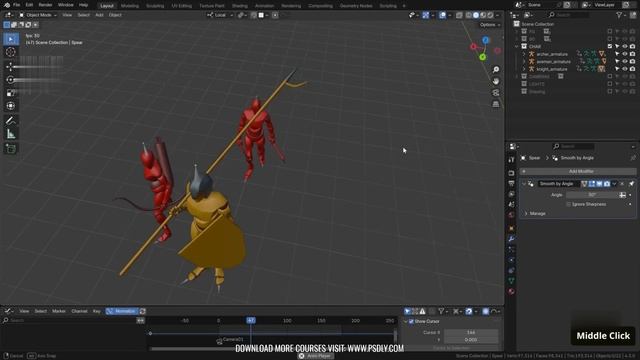The width and height of the screenshot is (640, 360).
Task: Open the File menu
Action: (16, 5)
